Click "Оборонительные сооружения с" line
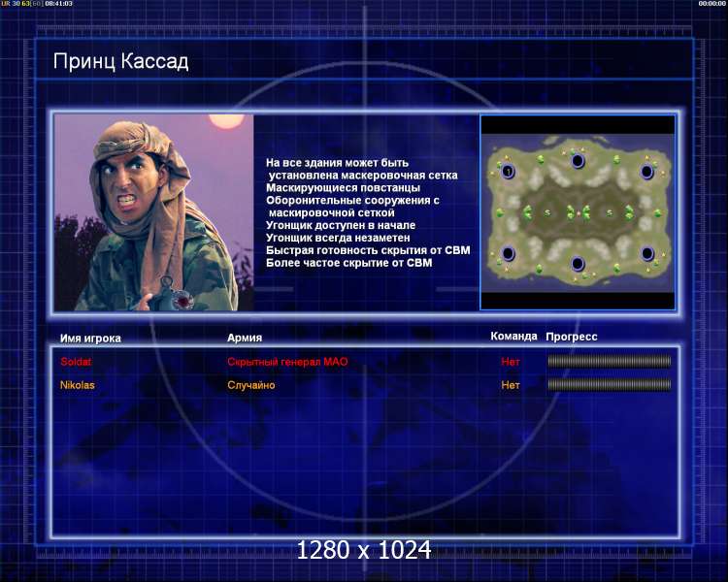Viewport: 728px width, 582px height. pos(352,201)
